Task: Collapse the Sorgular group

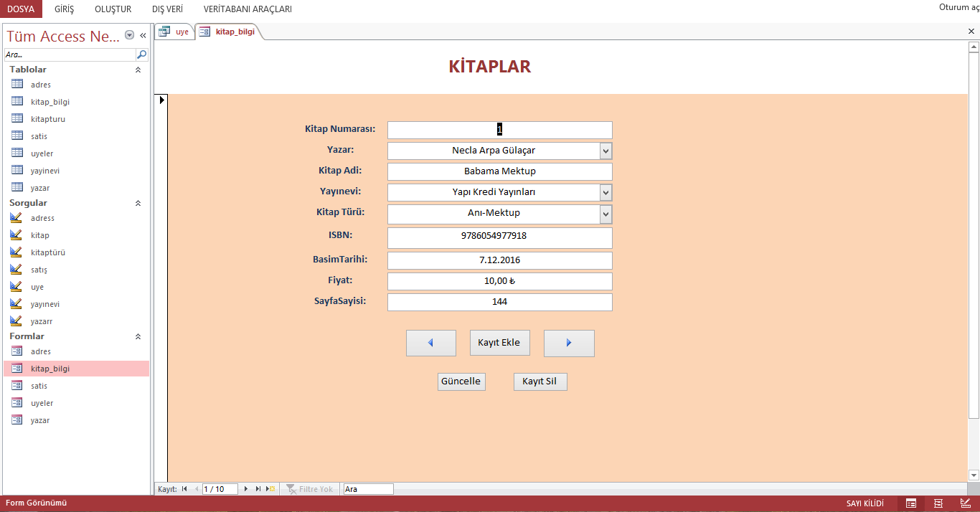Action: [x=138, y=204]
